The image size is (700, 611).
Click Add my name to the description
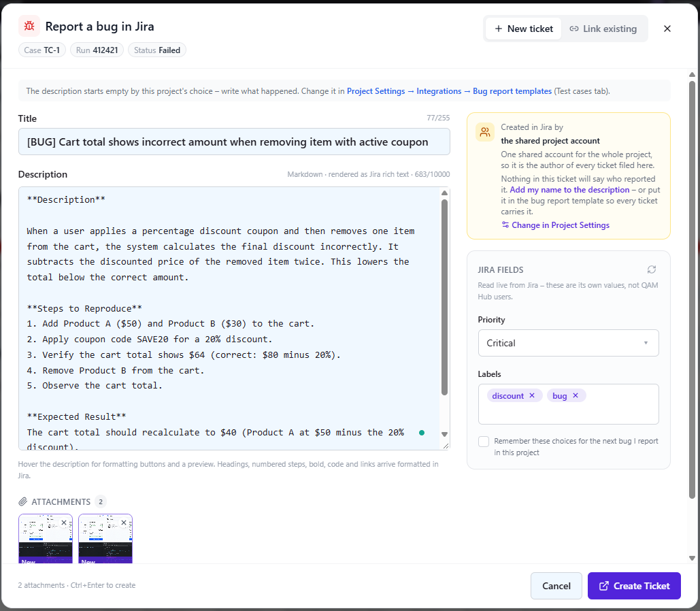point(569,190)
